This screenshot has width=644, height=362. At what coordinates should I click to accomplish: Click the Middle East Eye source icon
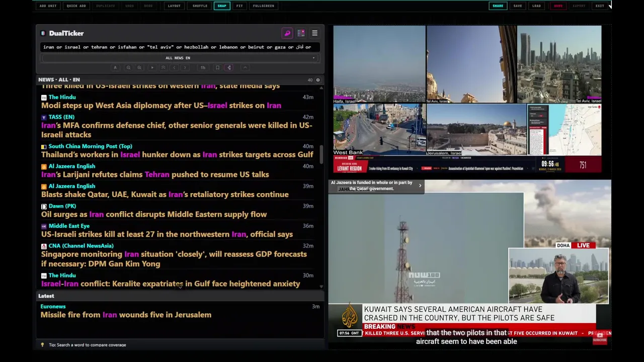(44, 226)
